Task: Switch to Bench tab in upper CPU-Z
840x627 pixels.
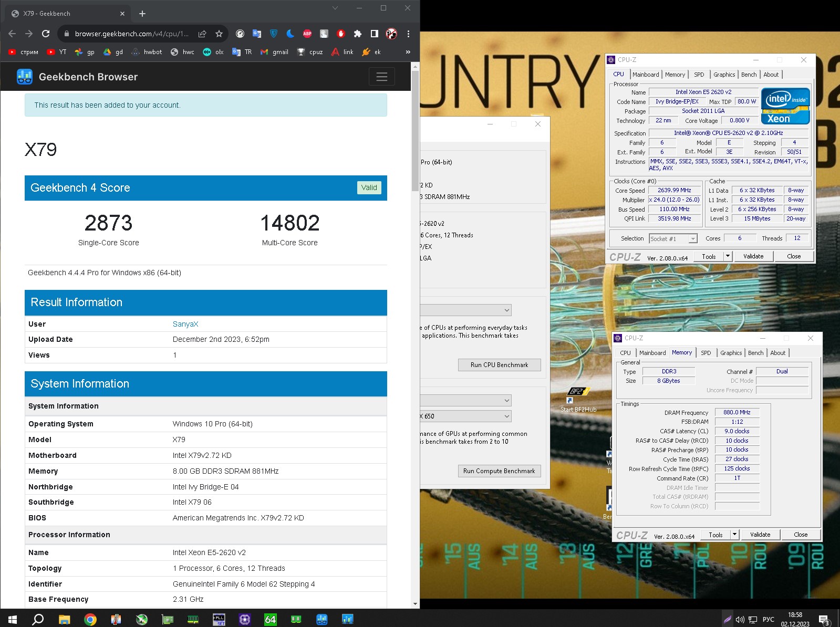Action: click(749, 75)
